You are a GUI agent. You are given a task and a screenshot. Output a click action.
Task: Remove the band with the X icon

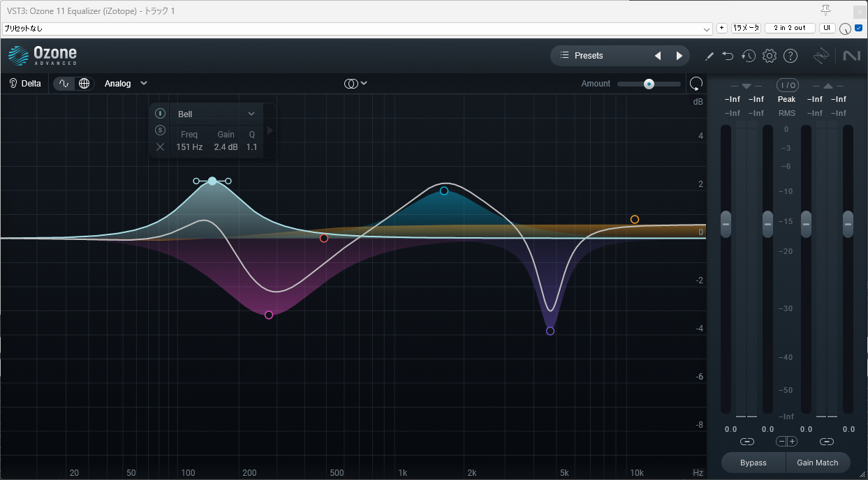point(160,147)
